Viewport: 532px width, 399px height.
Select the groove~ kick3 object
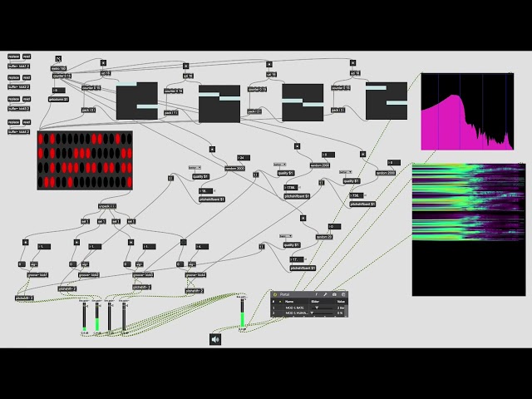pyautogui.click(x=143, y=275)
